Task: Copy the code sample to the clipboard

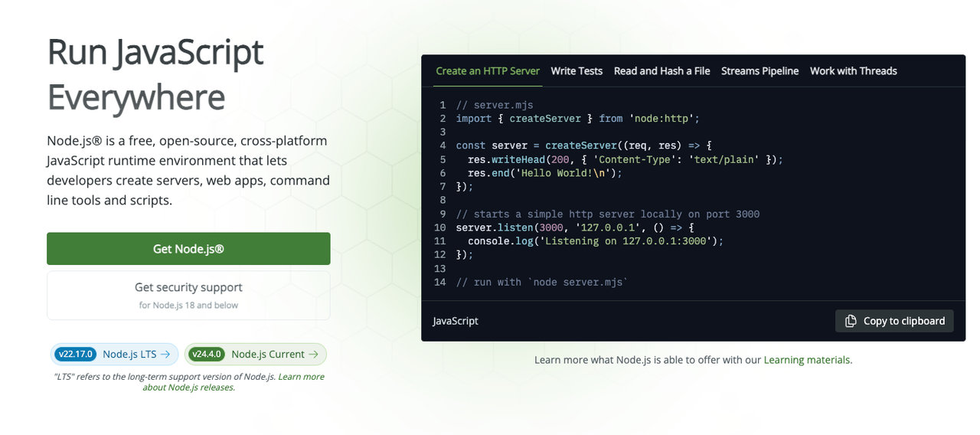Action: point(894,321)
